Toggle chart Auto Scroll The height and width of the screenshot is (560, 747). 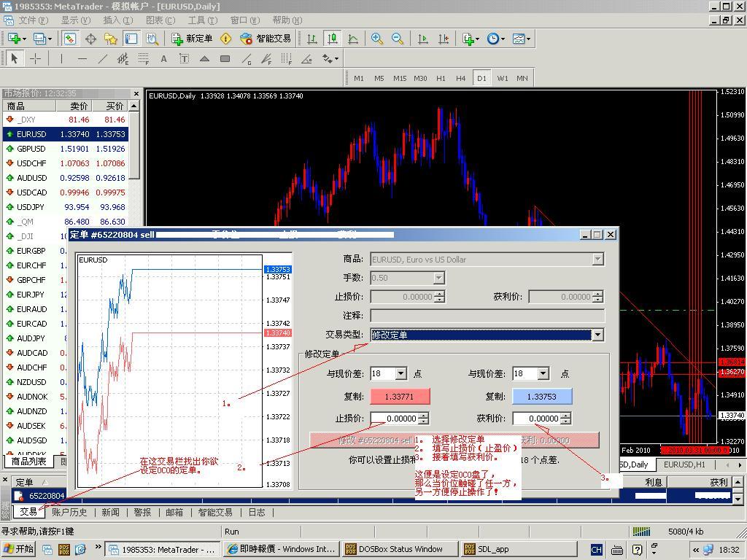(x=422, y=39)
